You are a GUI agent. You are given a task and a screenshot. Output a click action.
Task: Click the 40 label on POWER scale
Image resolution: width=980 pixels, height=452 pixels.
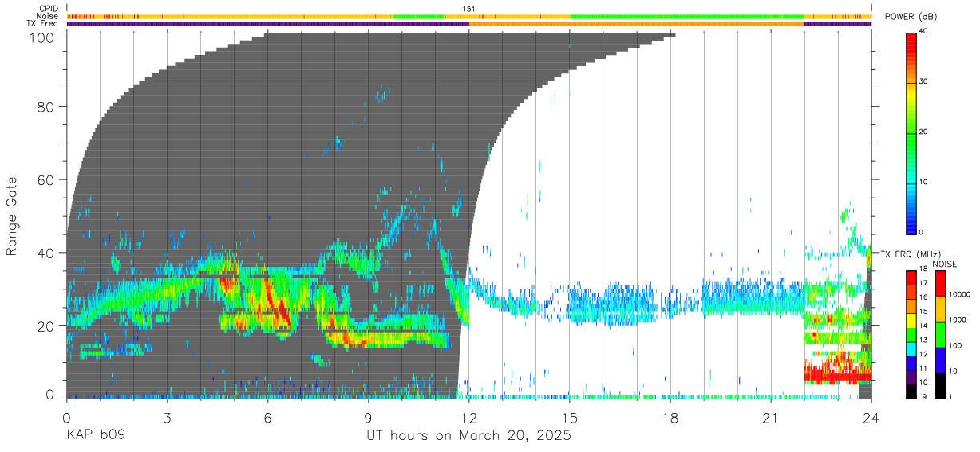(x=922, y=32)
